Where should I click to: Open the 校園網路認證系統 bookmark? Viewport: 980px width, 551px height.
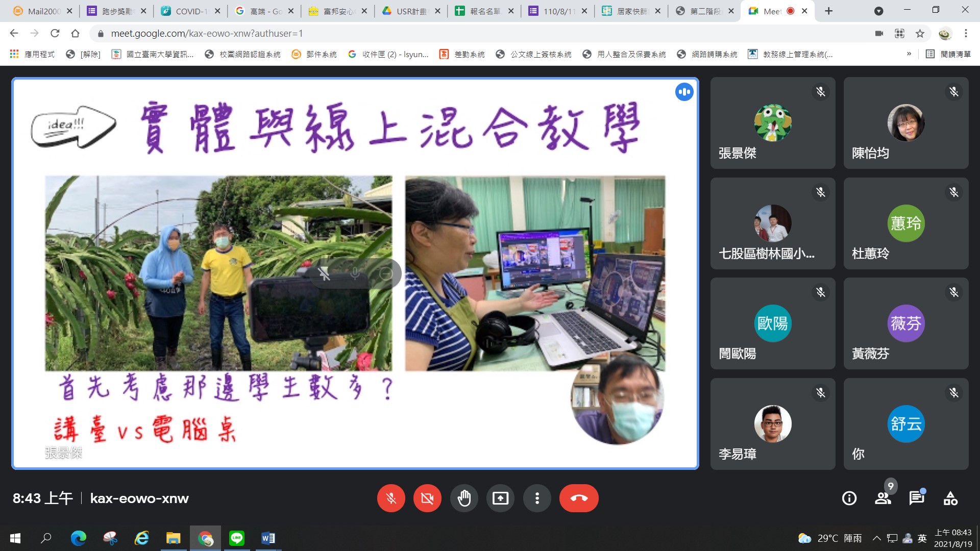click(242, 54)
